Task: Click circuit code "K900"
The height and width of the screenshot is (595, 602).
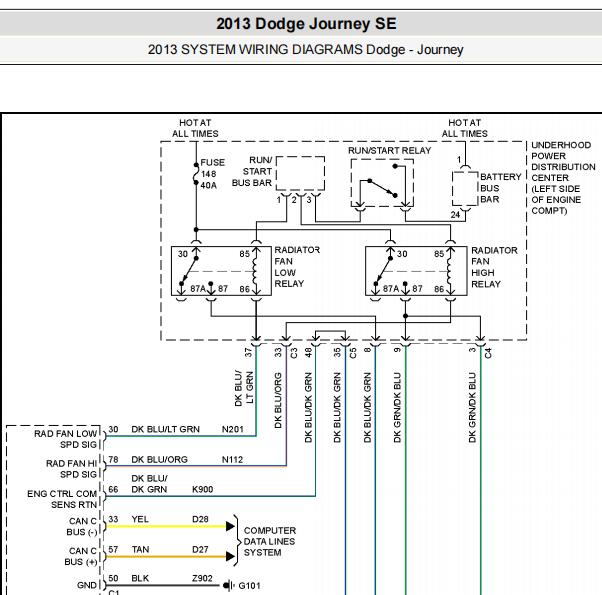Action: coord(202,489)
